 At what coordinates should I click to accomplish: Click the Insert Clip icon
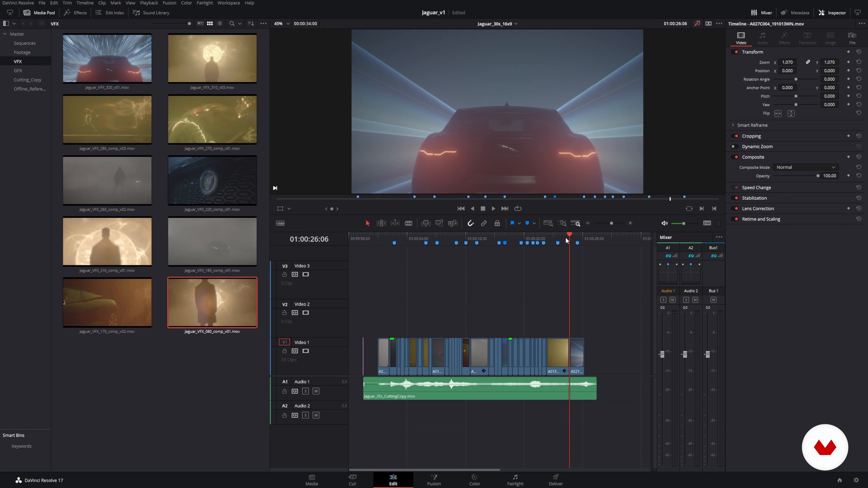click(x=426, y=223)
